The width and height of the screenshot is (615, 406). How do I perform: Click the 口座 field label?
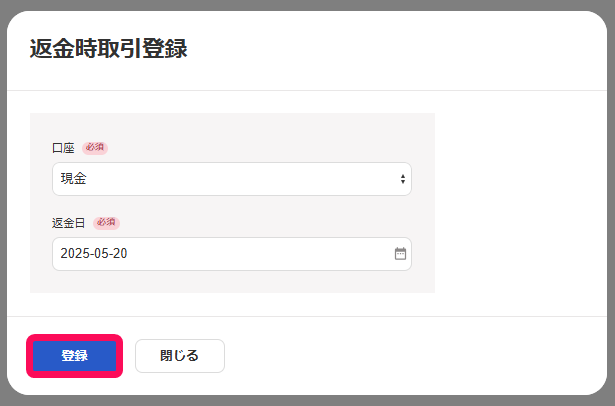[x=63, y=148]
